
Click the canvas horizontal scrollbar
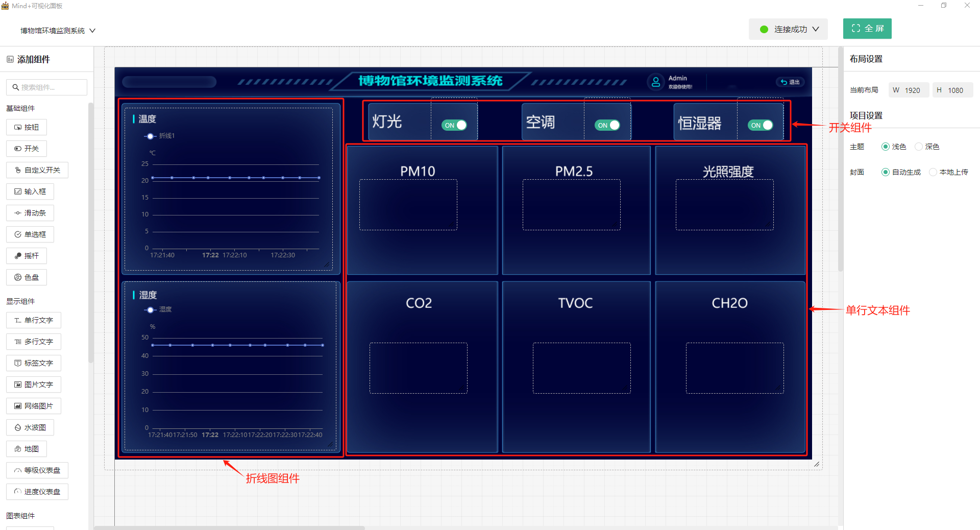(229, 527)
